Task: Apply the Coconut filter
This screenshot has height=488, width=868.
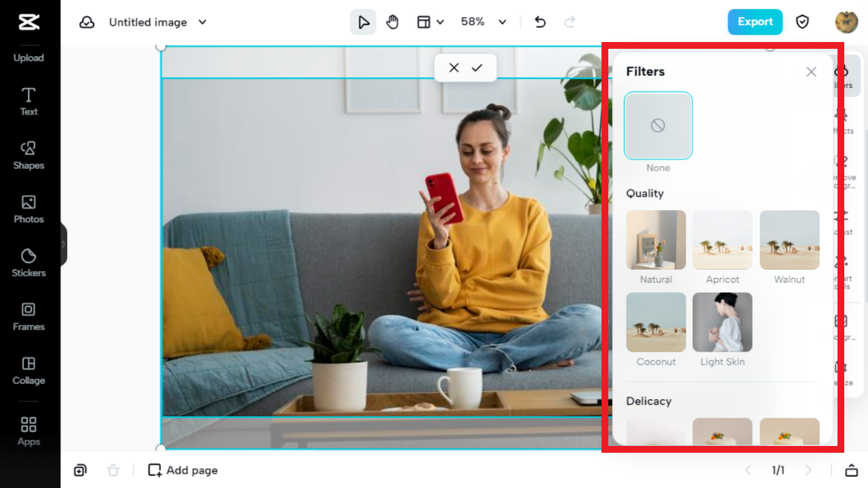Action: click(x=656, y=322)
